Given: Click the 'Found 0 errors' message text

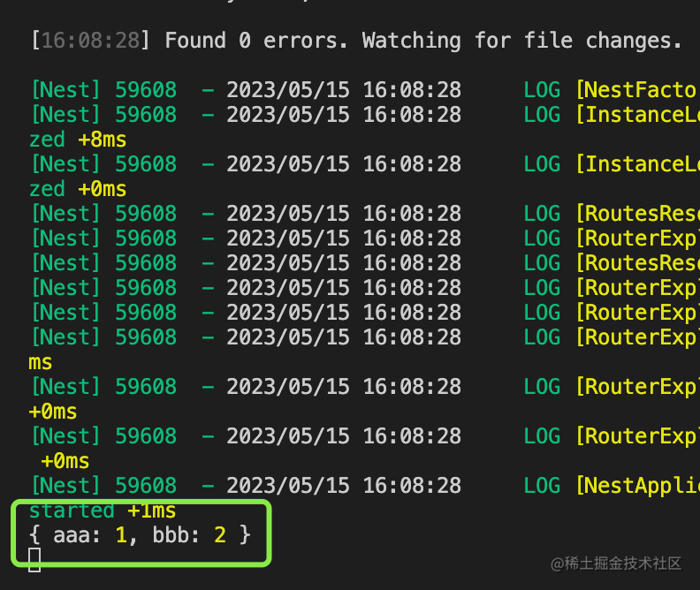Looking at the screenshot, I should click(x=255, y=40).
